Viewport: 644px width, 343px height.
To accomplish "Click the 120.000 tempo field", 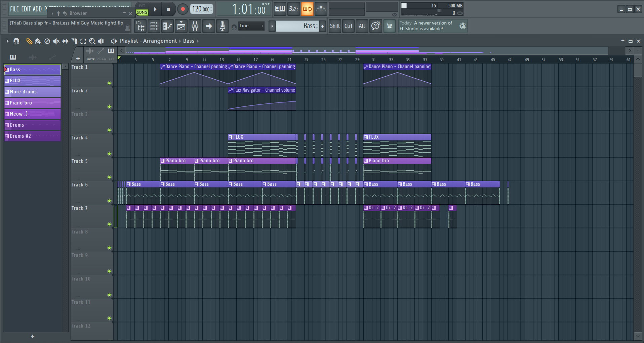I will 202,9.
